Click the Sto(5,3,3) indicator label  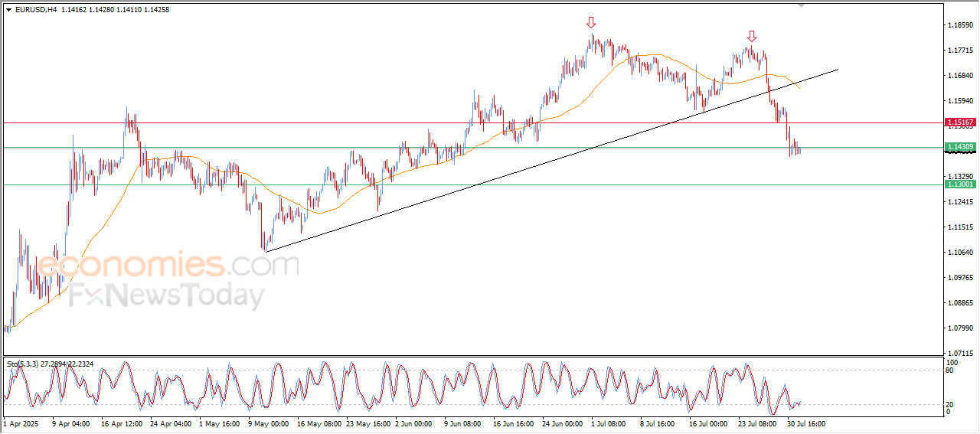(23, 364)
